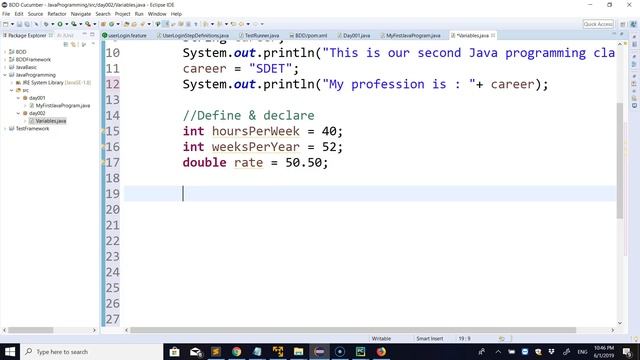Viewport: 640px width, 360px height.
Task: Open Google Chrome from the taskbar
Action: (x=236, y=351)
